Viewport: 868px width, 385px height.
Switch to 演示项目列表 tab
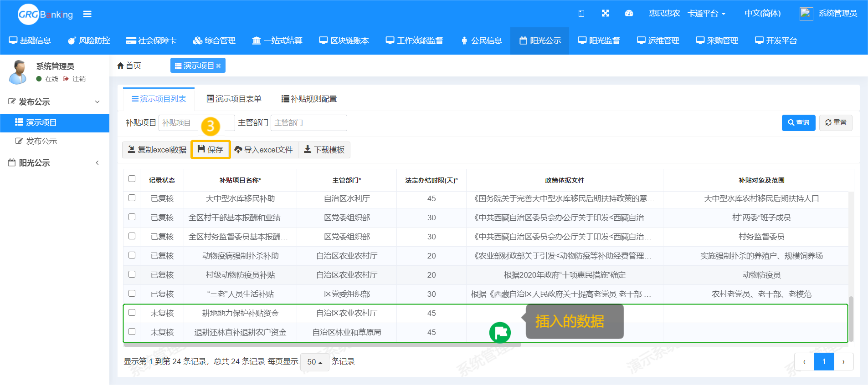(159, 99)
